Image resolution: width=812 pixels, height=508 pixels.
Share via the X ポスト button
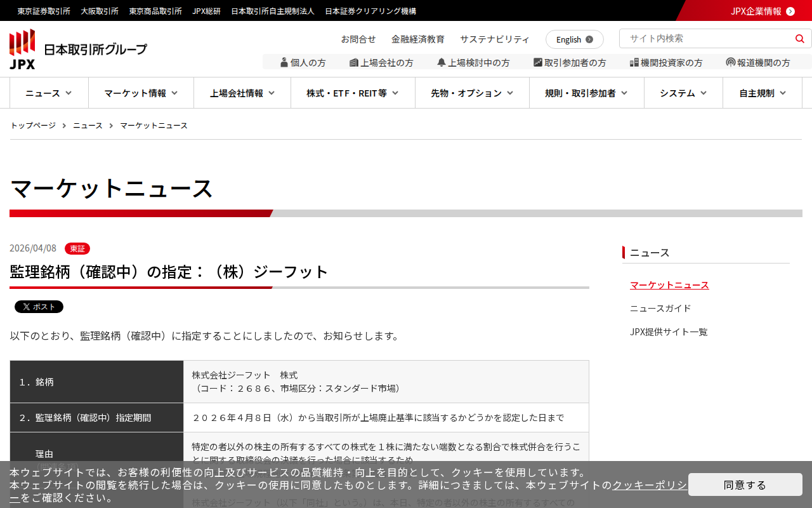(39, 307)
